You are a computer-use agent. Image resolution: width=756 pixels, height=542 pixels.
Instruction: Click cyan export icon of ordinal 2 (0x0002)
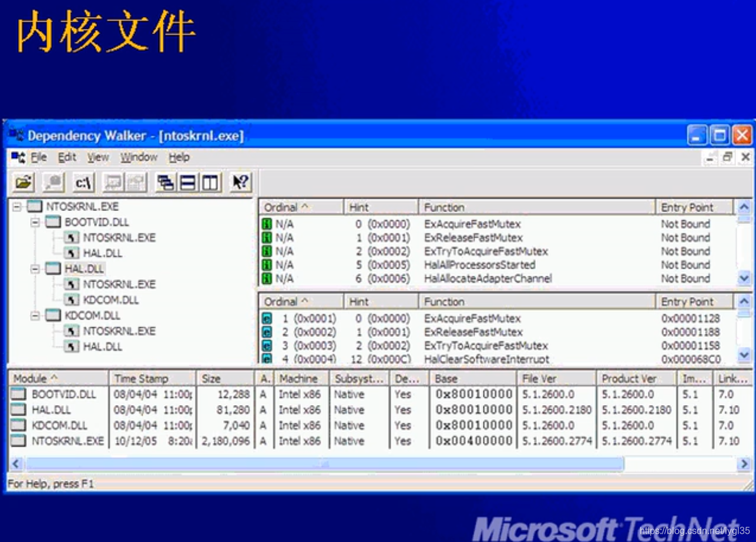pos(267,332)
